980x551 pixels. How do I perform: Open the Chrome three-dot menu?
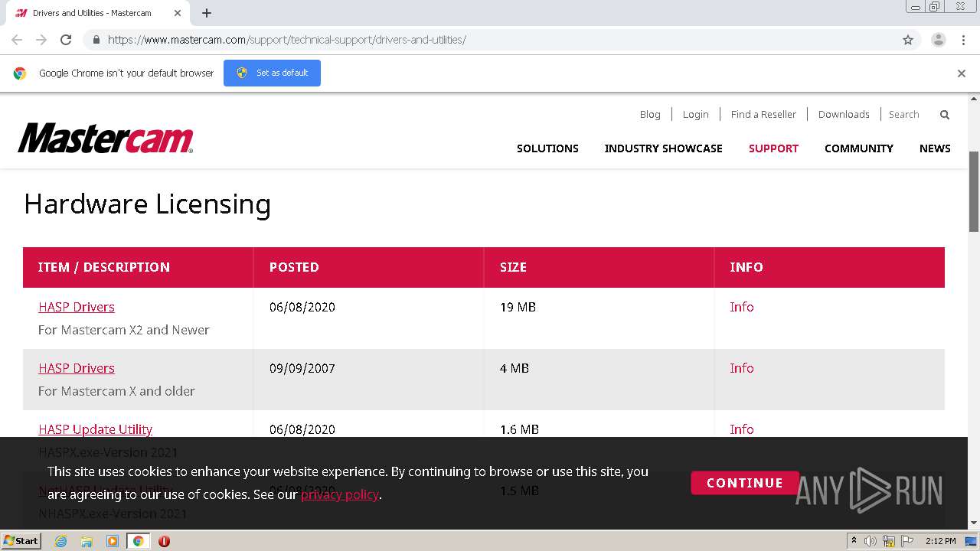pyautogui.click(x=963, y=40)
